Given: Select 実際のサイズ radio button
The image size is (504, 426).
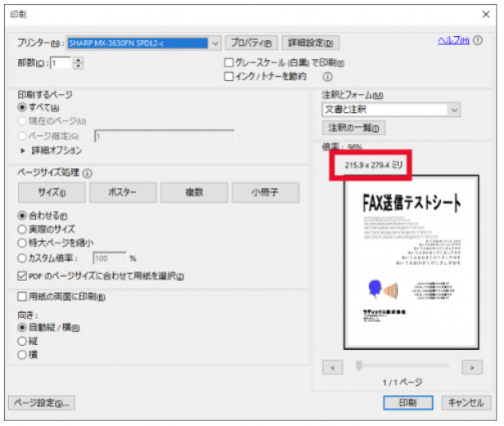Looking at the screenshot, I should (x=22, y=229).
